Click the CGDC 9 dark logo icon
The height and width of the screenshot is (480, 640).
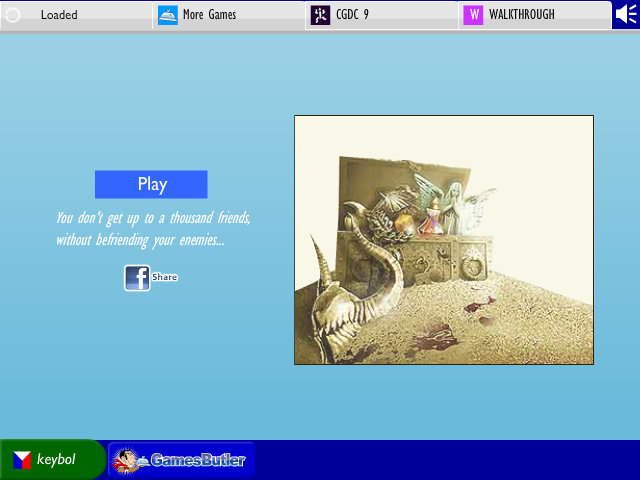pos(320,15)
